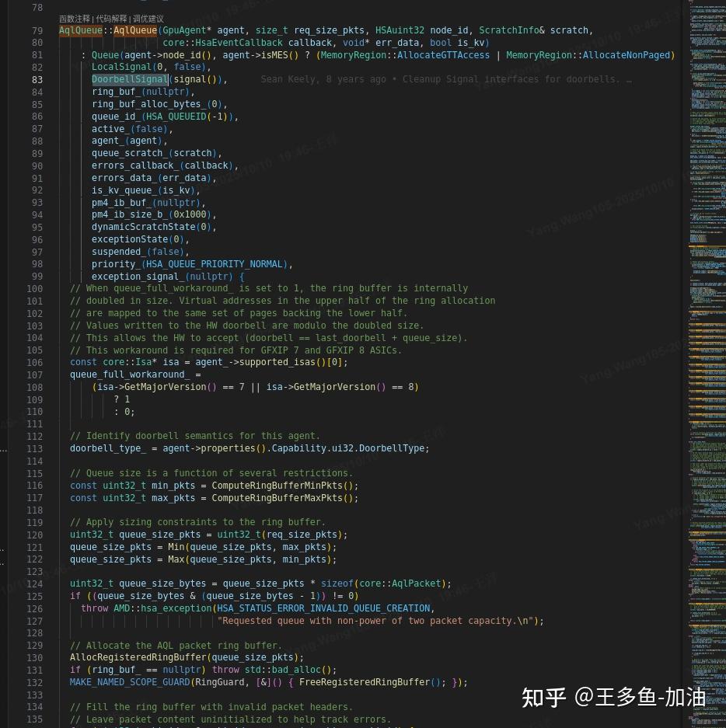Click comment 'Apply sizing constraints to the ring buffer'
726x728 pixels.
coord(198,522)
